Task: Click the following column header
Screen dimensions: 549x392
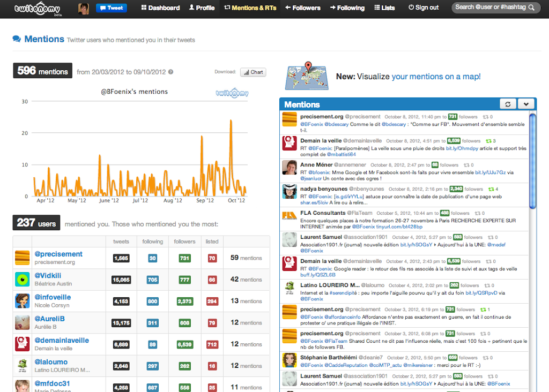Action: click(153, 242)
